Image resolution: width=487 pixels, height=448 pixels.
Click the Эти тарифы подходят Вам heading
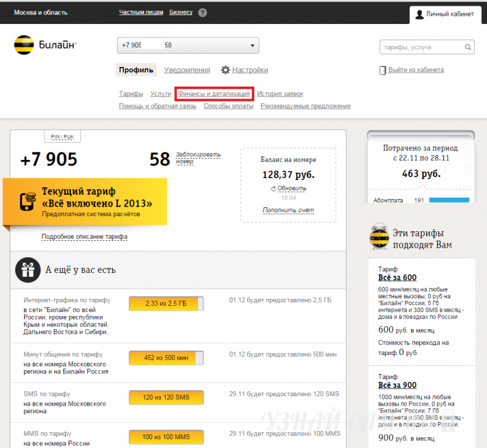tap(422, 239)
